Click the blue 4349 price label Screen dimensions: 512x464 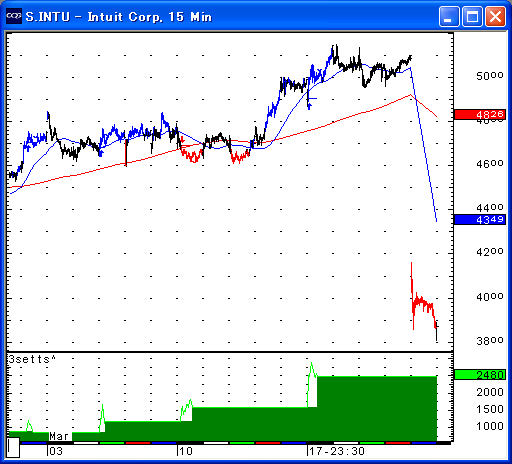click(x=480, y=219)
